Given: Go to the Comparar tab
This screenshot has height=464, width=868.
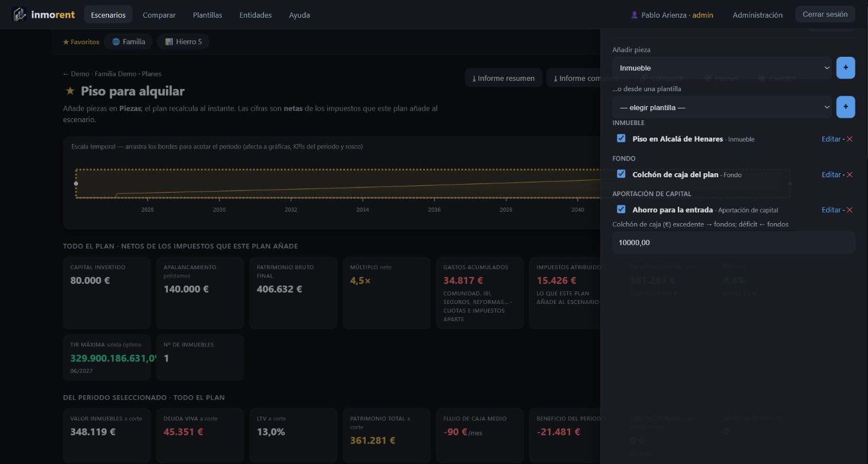Looking at the screenshot, I should click(159, 15).
